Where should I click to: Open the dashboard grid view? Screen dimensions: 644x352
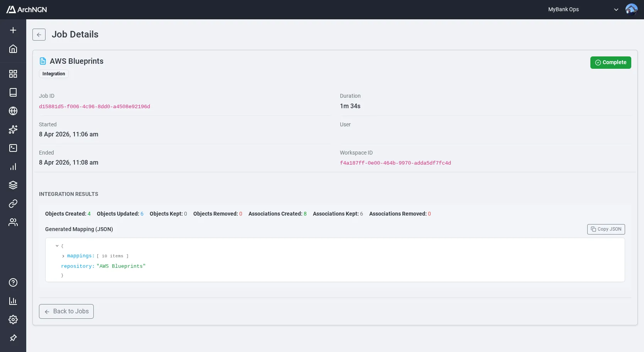tap(13, 74)
